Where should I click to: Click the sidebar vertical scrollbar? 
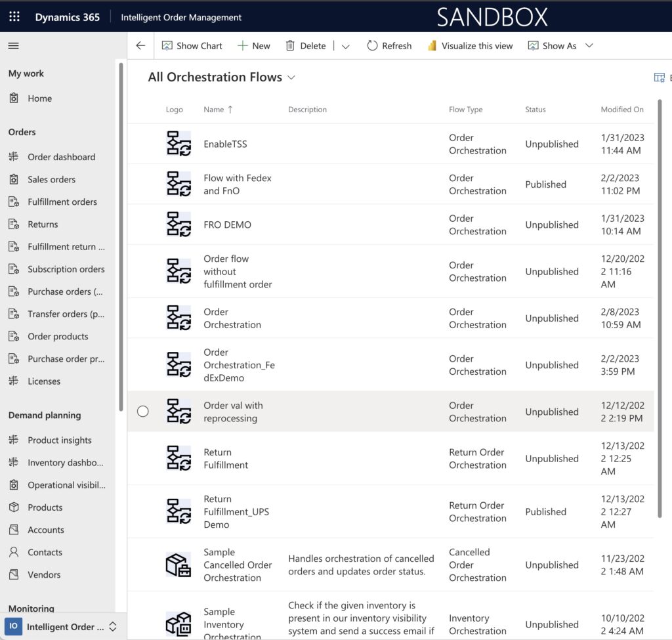(x=121, y=236)
